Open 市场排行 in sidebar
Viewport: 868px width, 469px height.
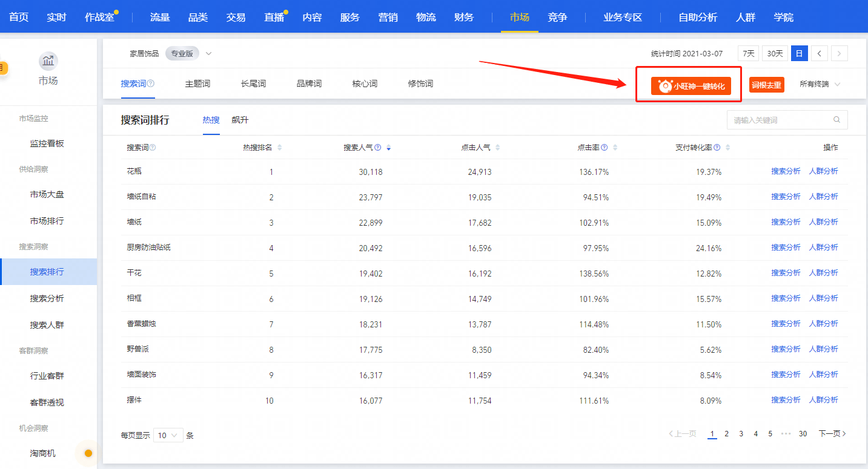click(x=47, y=221)
